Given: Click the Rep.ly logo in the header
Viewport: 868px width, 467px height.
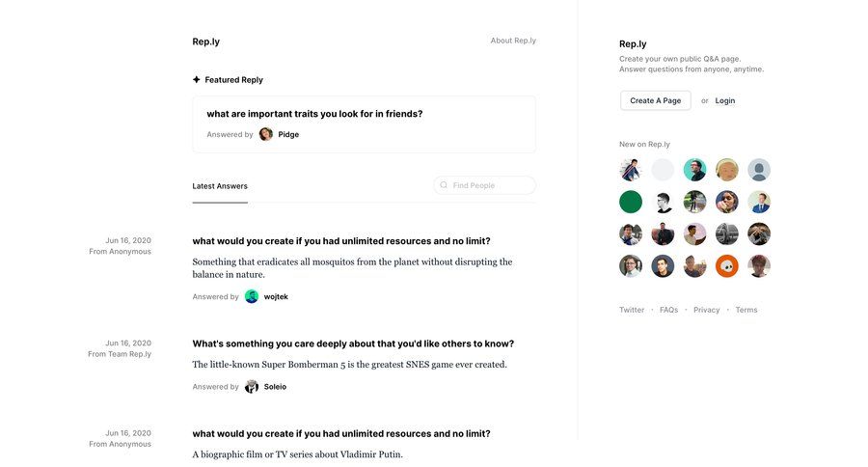Looking at the screenshot, I should pos(205,41).
